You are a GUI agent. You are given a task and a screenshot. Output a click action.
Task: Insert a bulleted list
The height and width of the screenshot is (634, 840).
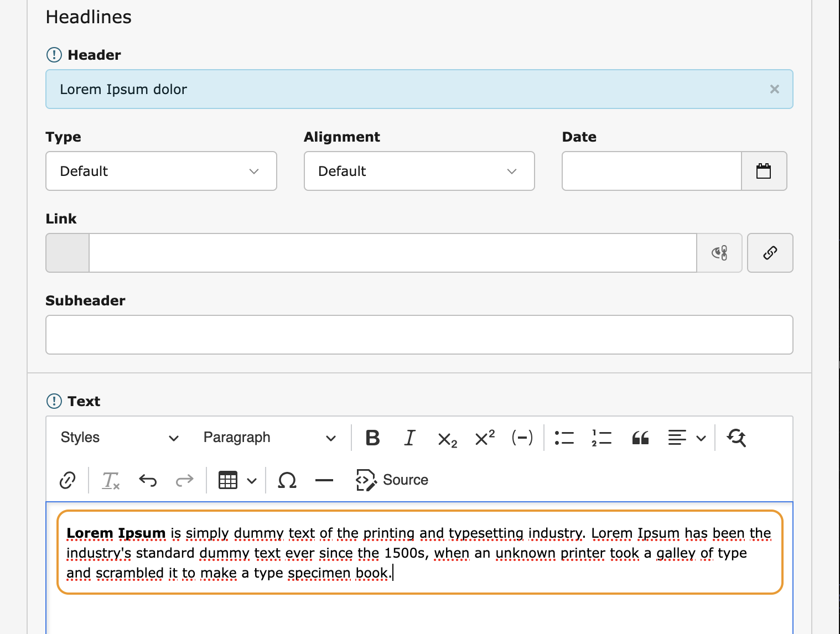point(564,438)
